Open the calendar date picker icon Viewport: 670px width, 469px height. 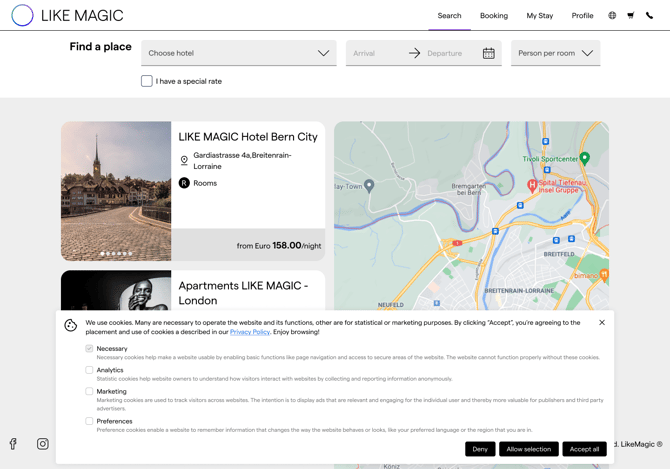click(488, 53)
